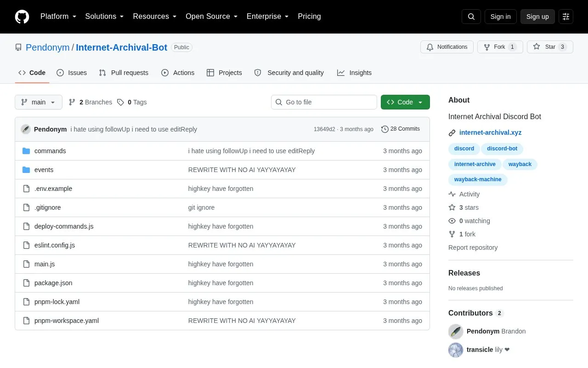This screenshot has height=368, width=588.
Task: Click the star icon beside 3 stars
Action: [x=452, y=207]
